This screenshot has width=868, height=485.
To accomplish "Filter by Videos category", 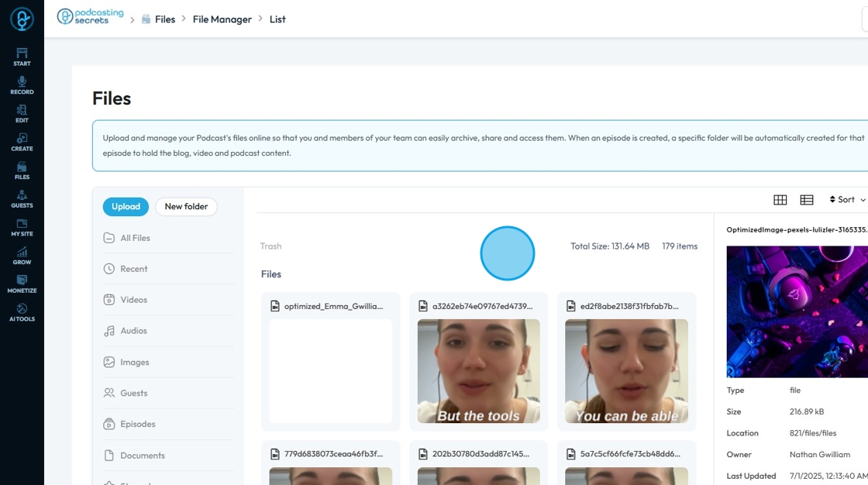I will click(x=168, y=300).
